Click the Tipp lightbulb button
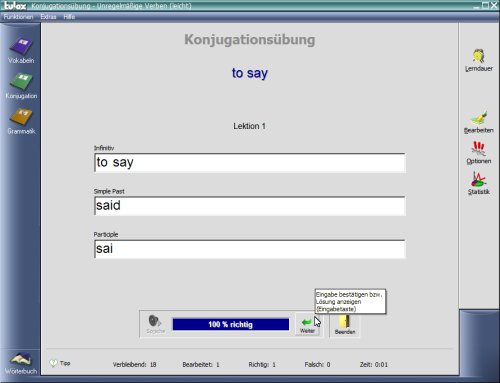500x383 pixels. 60,363
